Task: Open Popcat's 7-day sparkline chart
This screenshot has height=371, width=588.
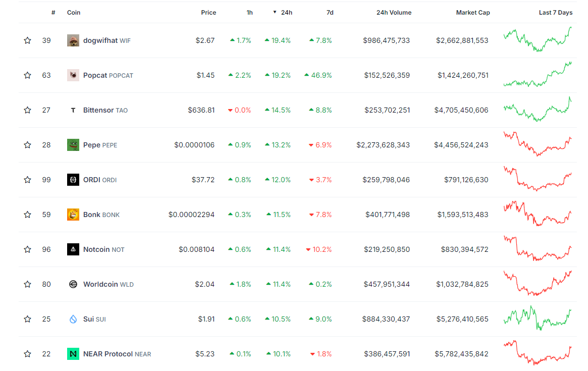Action: [538, 74]
